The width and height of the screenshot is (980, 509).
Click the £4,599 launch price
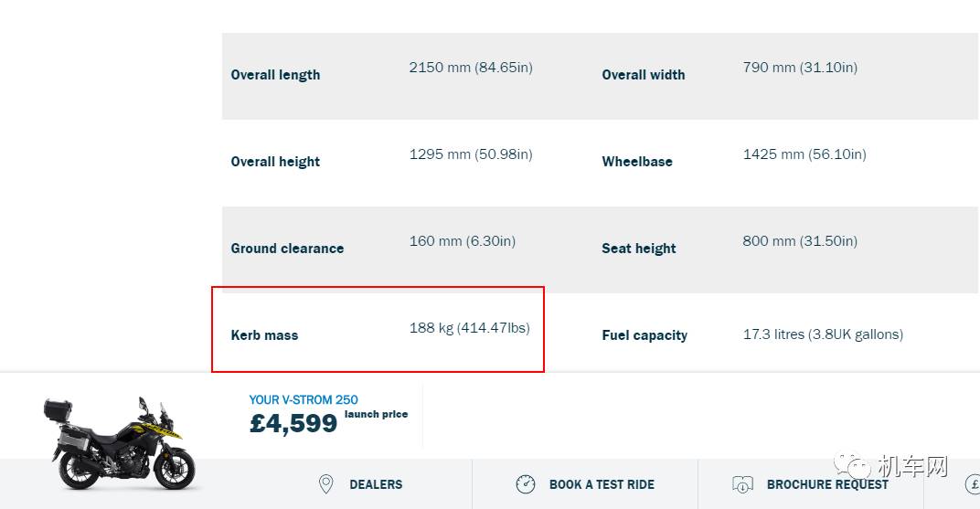pos(293,423)
